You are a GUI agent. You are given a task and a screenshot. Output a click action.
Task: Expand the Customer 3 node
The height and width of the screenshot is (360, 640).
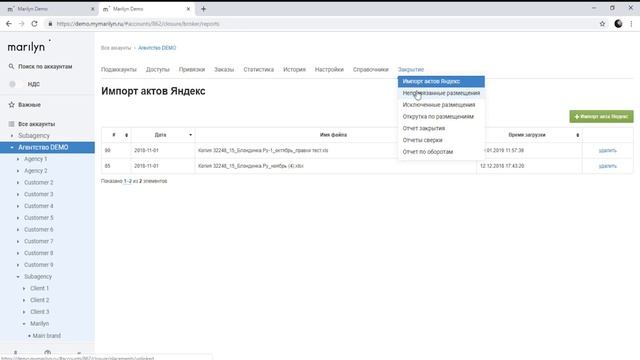pos(18,194)
